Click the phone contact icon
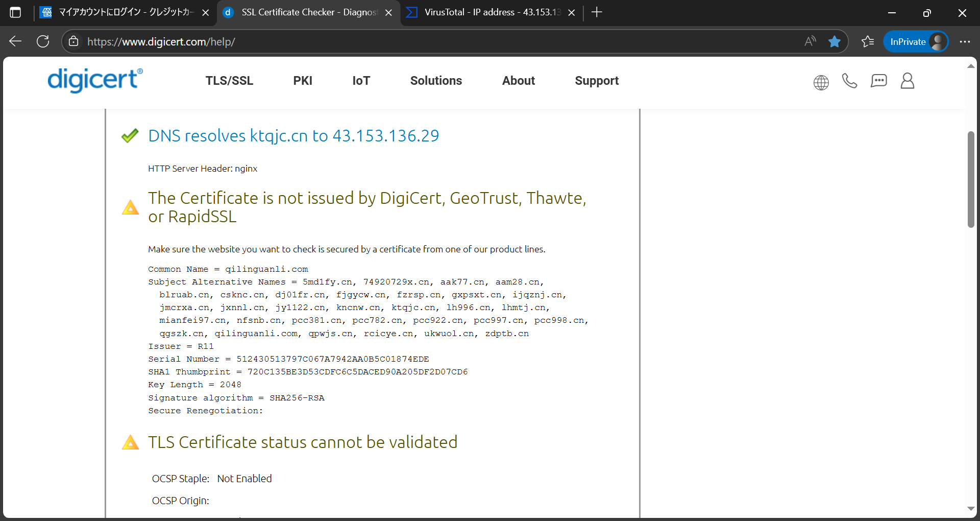The image size is (980, 521). tap(849, 81)
